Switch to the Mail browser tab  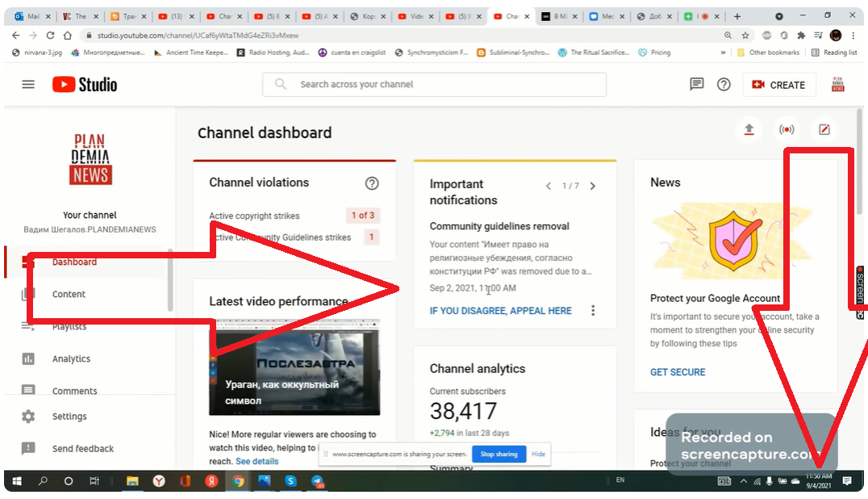(32, 16)
